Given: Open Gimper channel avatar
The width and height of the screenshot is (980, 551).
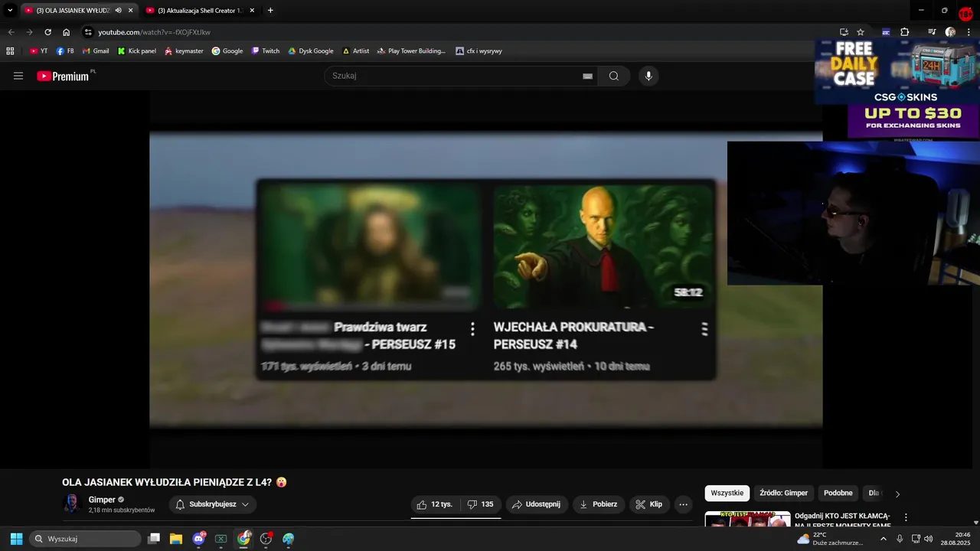Looking at the screenshot, I should tap(72, 504).
